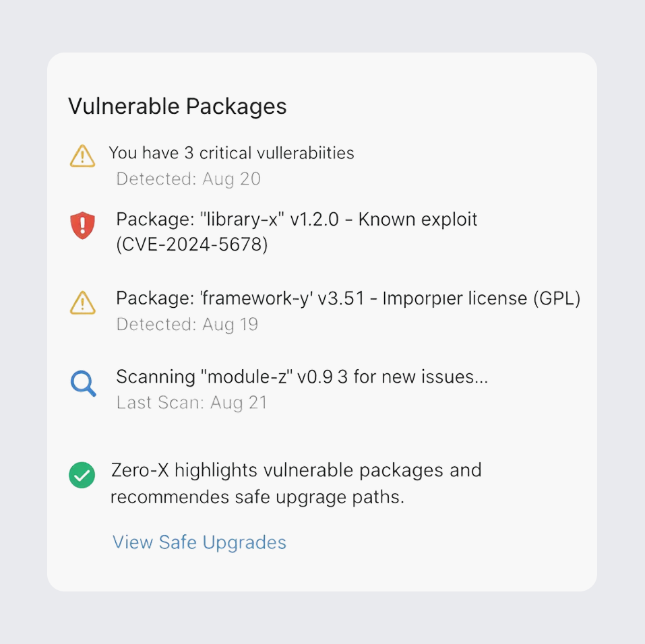
Task: Click the red shield icon for library-x
Action: [82, 225]
